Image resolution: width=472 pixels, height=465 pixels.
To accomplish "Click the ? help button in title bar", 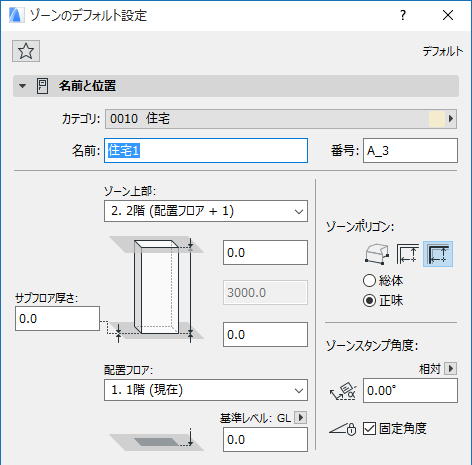I will click(x=403, y=15).
